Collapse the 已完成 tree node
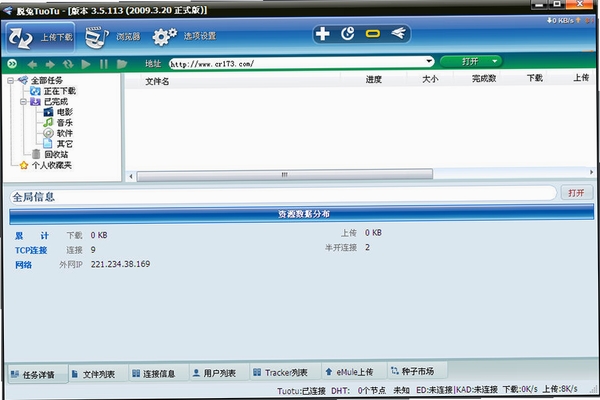This screenshot has width=600, height=400. click(23, 101)
